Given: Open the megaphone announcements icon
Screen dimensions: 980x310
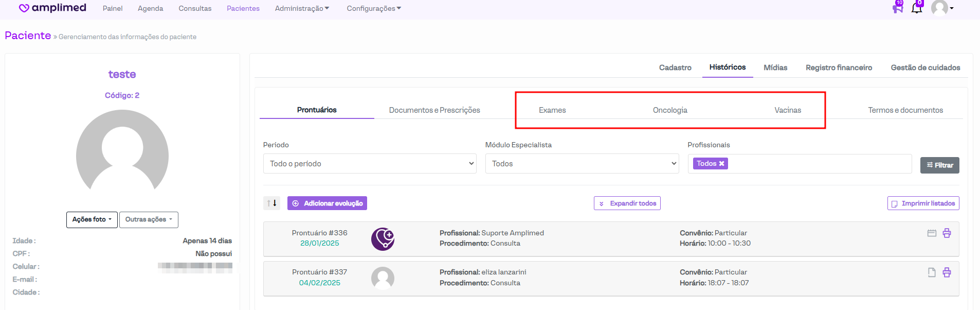Looking at the screenshot, I should [897, 8].
